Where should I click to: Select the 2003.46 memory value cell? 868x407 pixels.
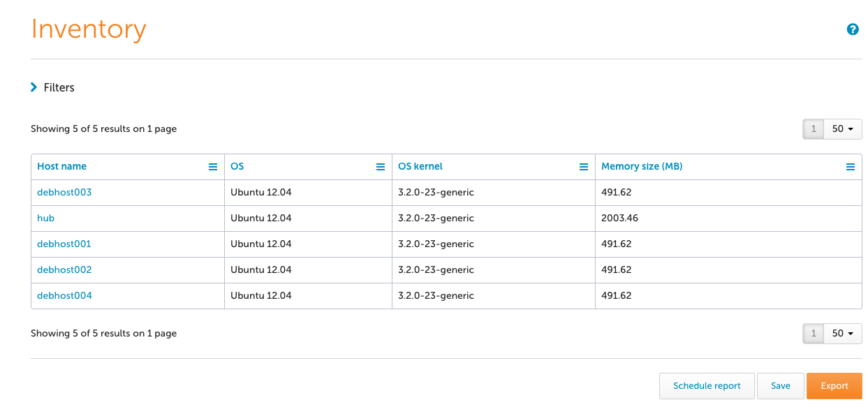pos(728,219)
